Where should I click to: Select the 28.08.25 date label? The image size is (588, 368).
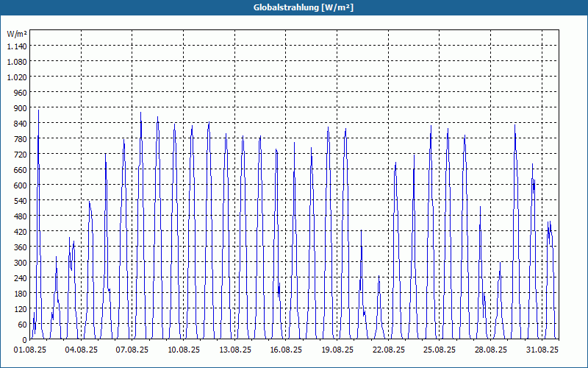pos(490,350)
